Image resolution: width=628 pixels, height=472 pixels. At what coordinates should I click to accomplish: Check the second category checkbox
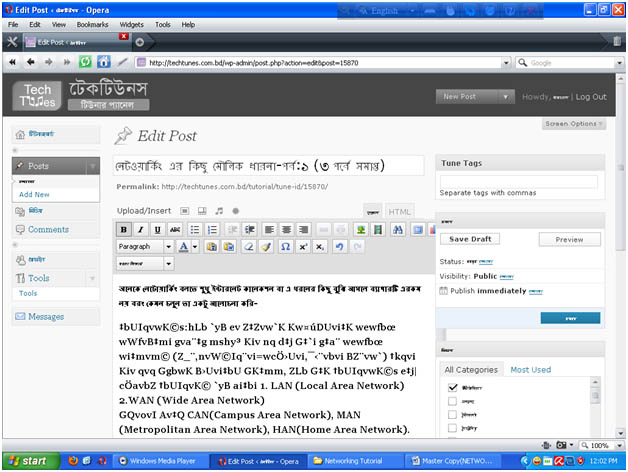(453, 401)
